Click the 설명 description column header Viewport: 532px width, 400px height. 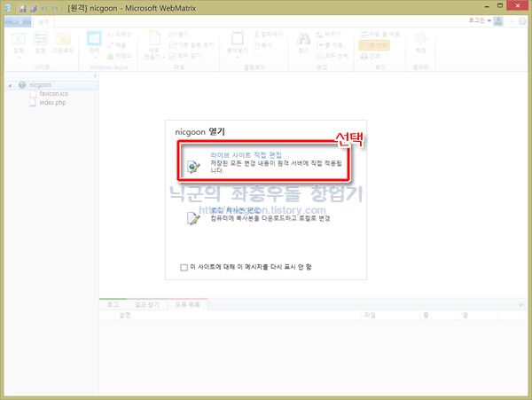[x=124, y=316]
